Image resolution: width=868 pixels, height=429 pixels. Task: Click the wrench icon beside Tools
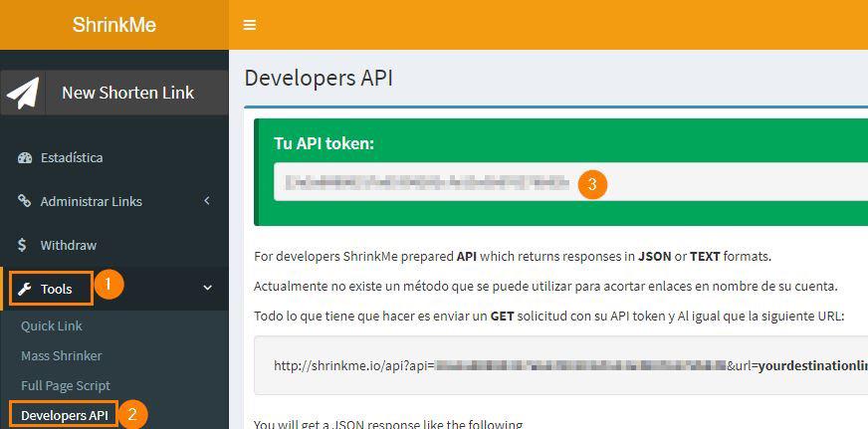pos(24,289)
